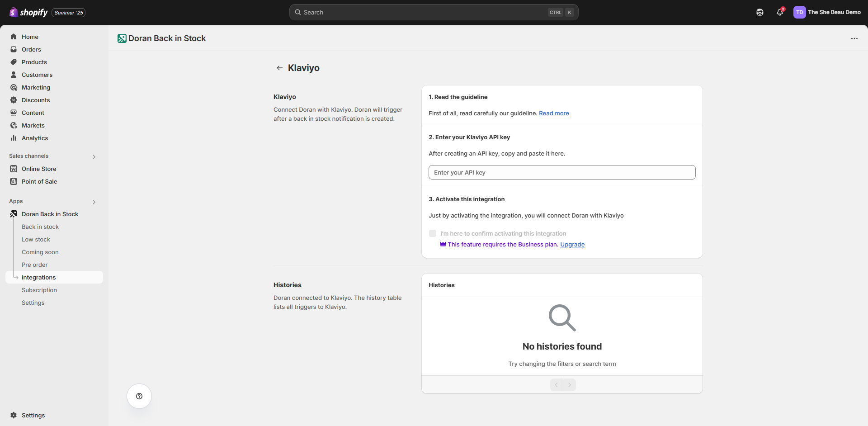Click the Upgrade plan link
868x426 pixels.
pos(572,244)
